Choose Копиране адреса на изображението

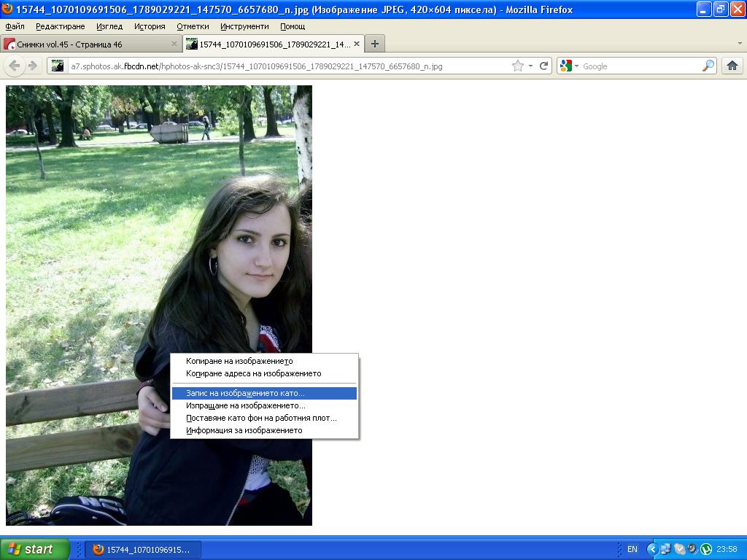click(264, 373)
